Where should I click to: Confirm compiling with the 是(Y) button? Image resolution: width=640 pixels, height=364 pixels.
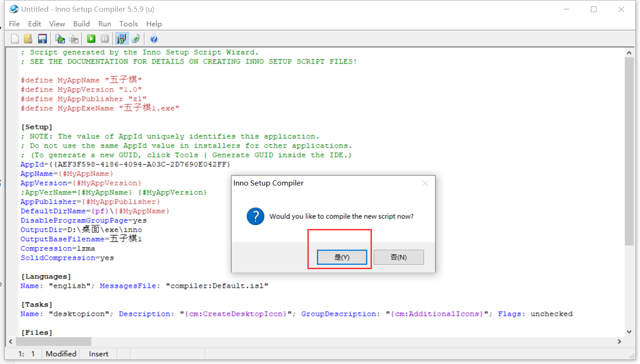342,257
